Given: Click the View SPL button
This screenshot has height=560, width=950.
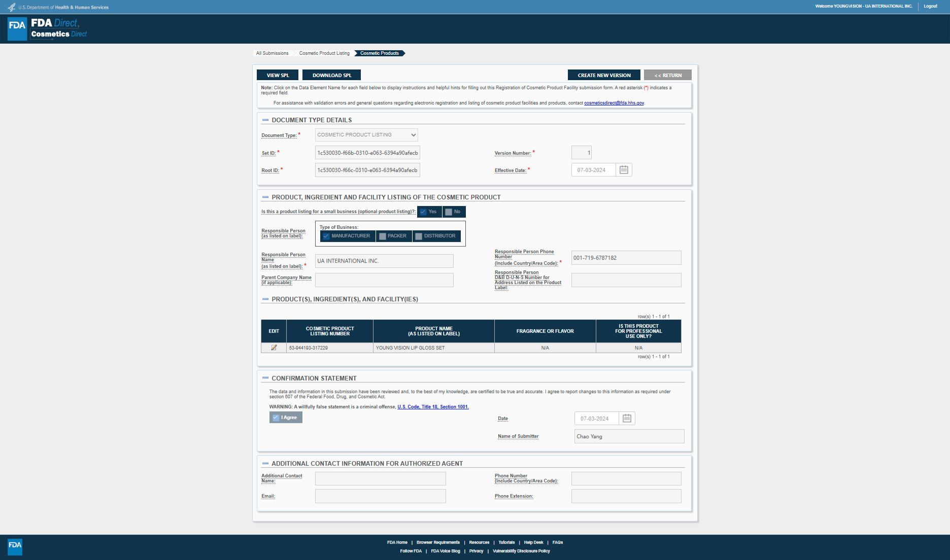Looking at the screenshot, I should point(278,75).
